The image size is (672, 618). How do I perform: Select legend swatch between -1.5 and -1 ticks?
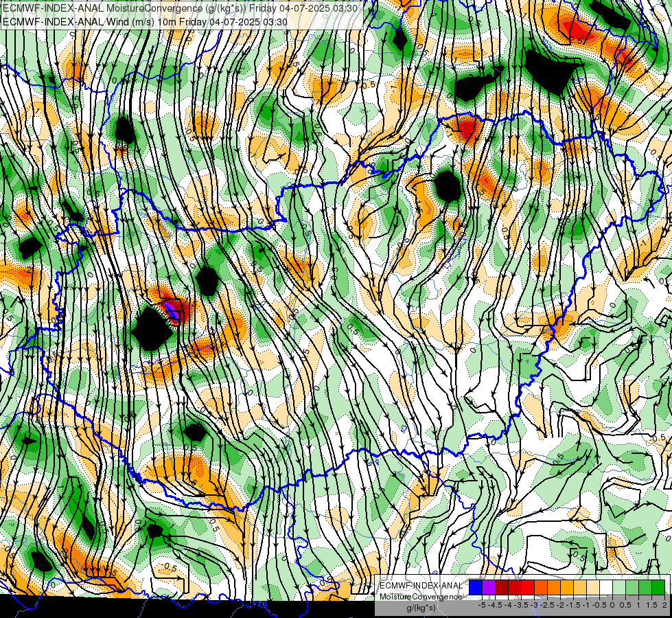click(580, 587)
